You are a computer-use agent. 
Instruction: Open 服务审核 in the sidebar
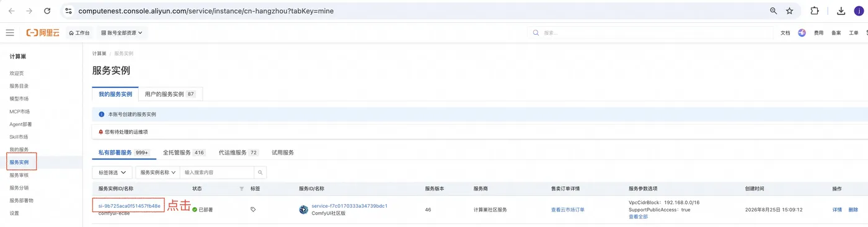pyautogui.click(x=19, y=175)
